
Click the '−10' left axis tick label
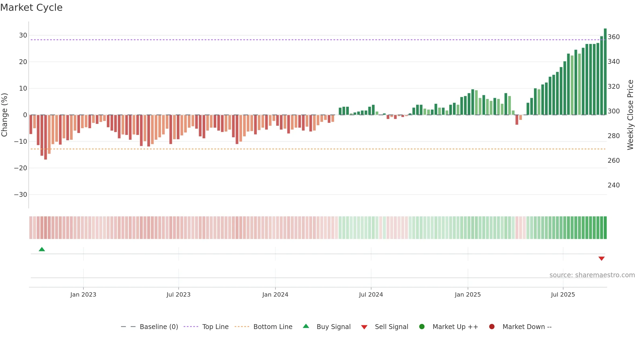pos(21,142)
